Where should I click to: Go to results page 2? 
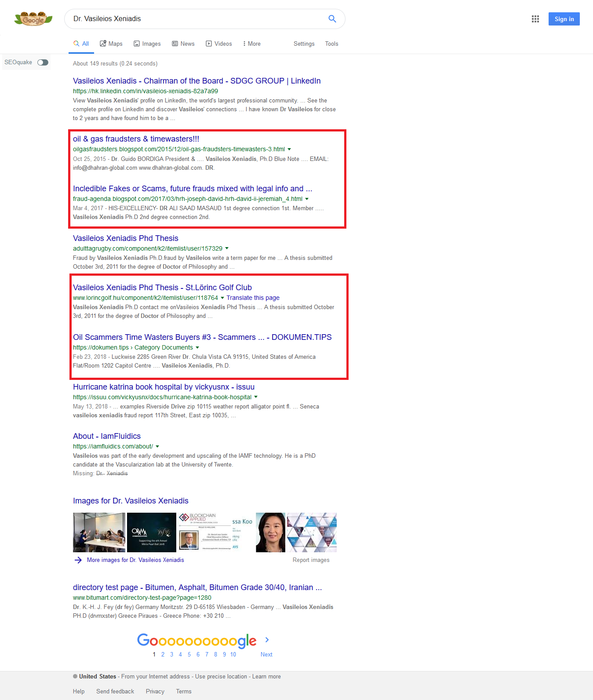pyautogui.click(x=163, y=654)
